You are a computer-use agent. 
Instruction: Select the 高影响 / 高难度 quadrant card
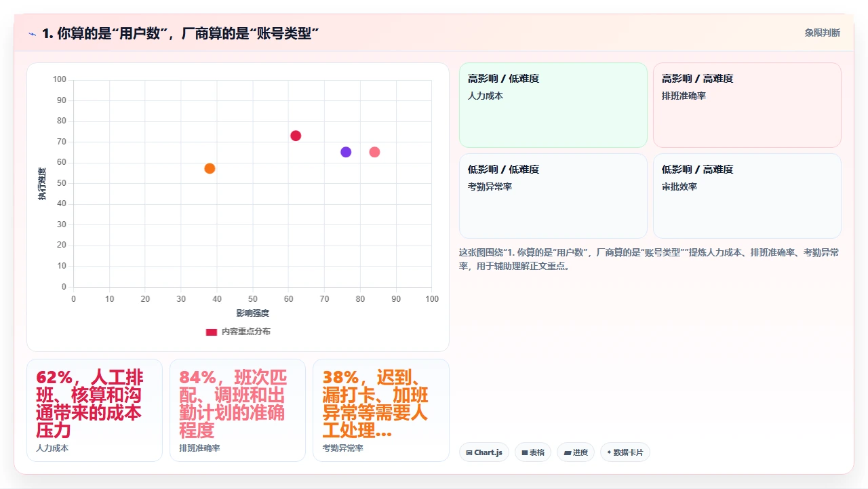tap(747, 105)
